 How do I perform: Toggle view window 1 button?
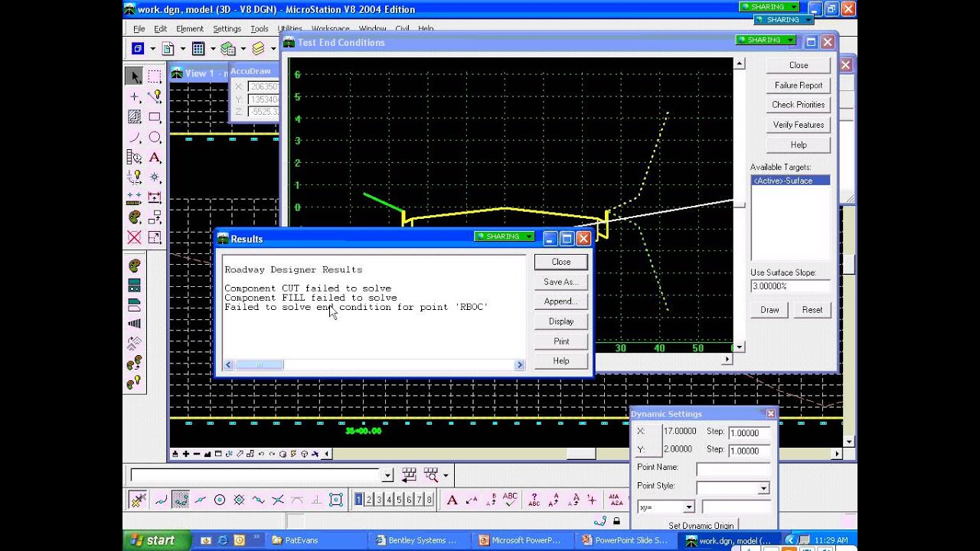click(x=358, y=500)
